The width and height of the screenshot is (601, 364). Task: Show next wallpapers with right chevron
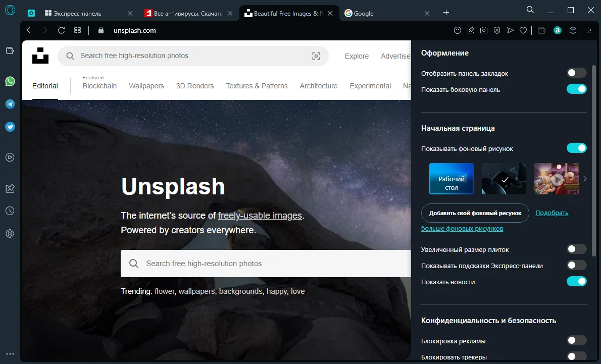(585, 179)
